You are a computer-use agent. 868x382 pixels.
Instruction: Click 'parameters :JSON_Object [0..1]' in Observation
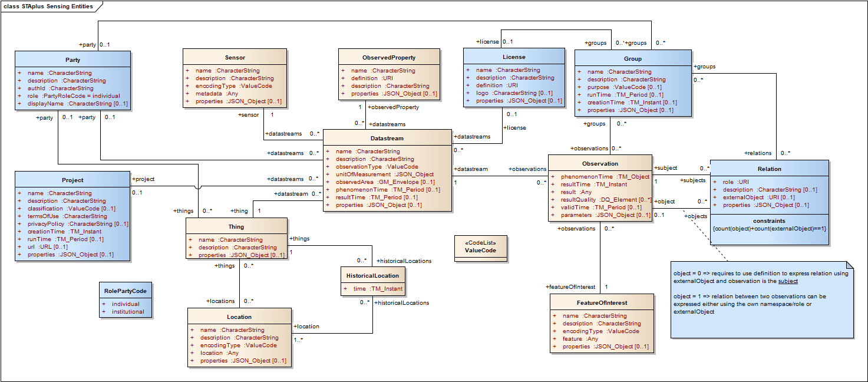coord(605,215)
